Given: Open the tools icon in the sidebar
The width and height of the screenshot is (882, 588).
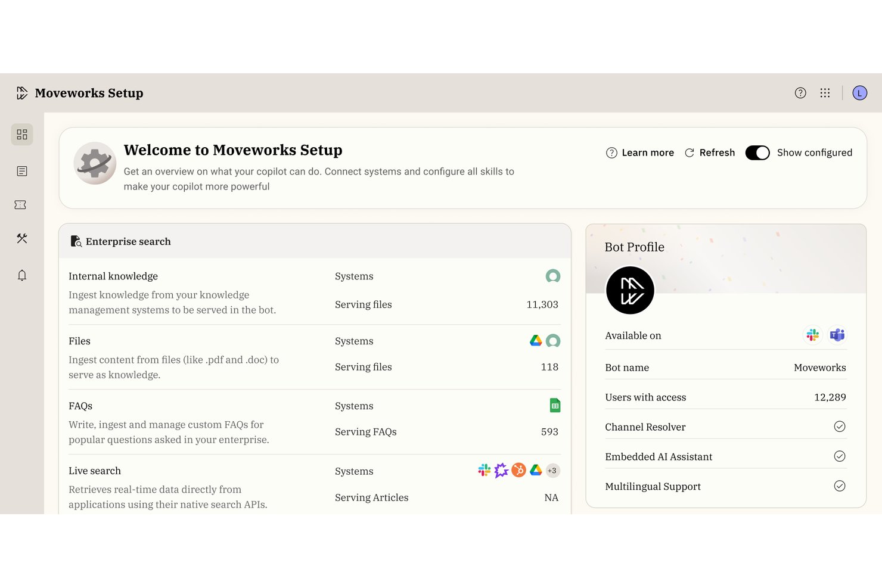Looking at the screenshot, I should 22,238.
